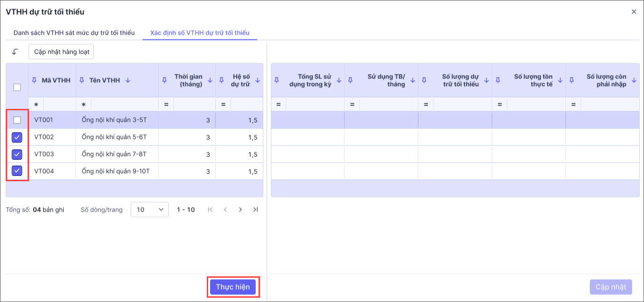Screen dimensions: 644x302
Task: Open filter operator for Mã VTHH
Action: [x=36, y=104]
